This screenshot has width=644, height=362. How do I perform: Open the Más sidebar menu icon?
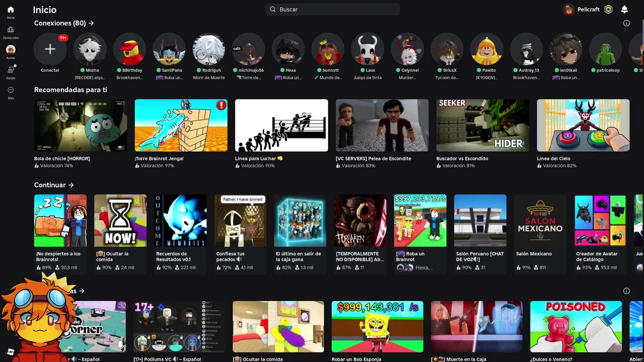tap(11, 90)
